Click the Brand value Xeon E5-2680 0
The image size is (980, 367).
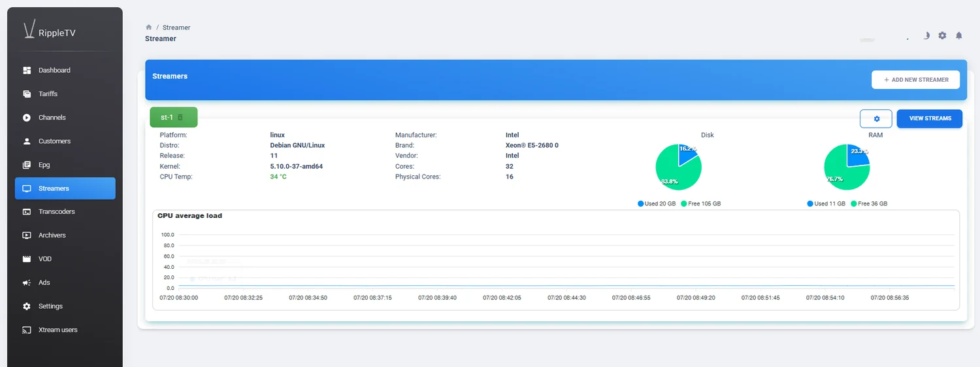pos(532,145)
